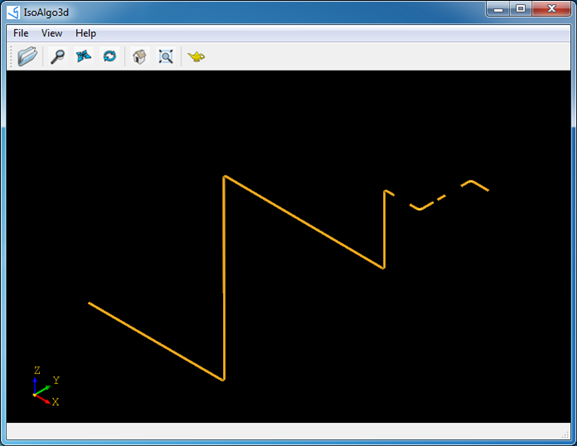
Task: Open the File menu
Action: pos(21,33)
